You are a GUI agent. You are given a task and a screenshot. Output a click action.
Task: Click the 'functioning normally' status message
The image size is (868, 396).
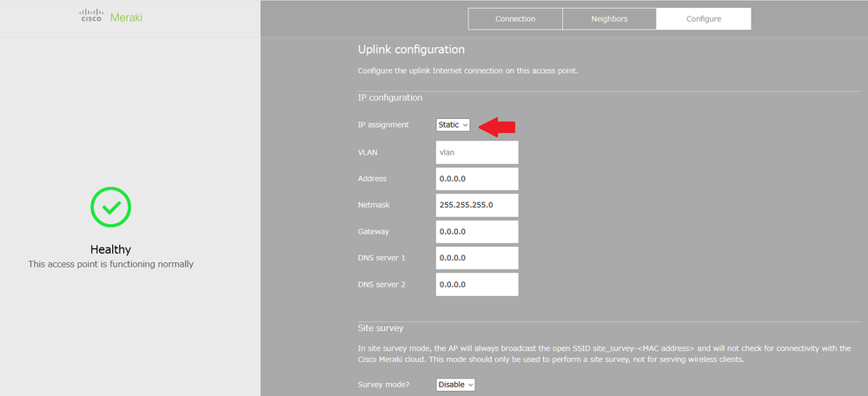pos(110,264)
